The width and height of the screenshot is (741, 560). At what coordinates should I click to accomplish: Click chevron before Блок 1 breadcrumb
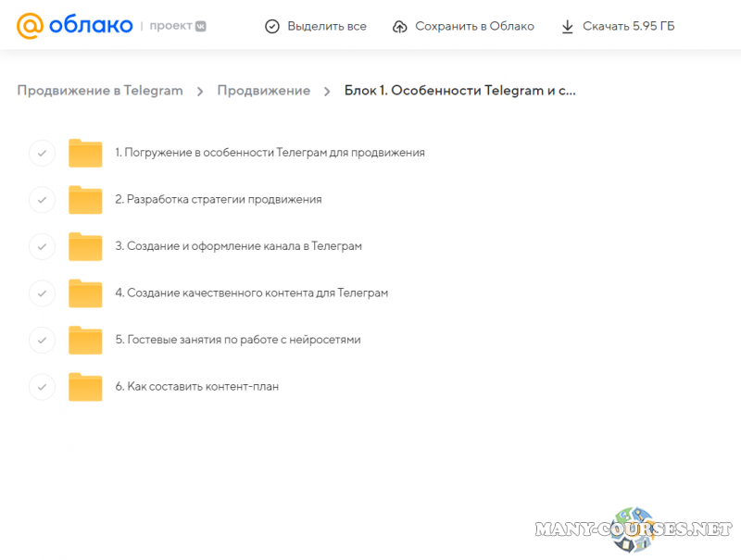tap(328, 91)
